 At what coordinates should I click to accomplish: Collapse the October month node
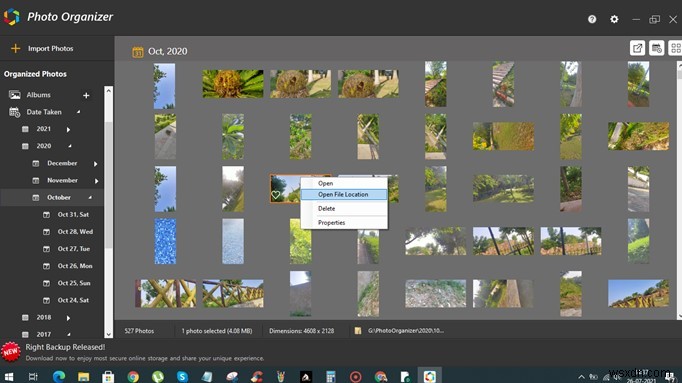[x=90, y=197]
